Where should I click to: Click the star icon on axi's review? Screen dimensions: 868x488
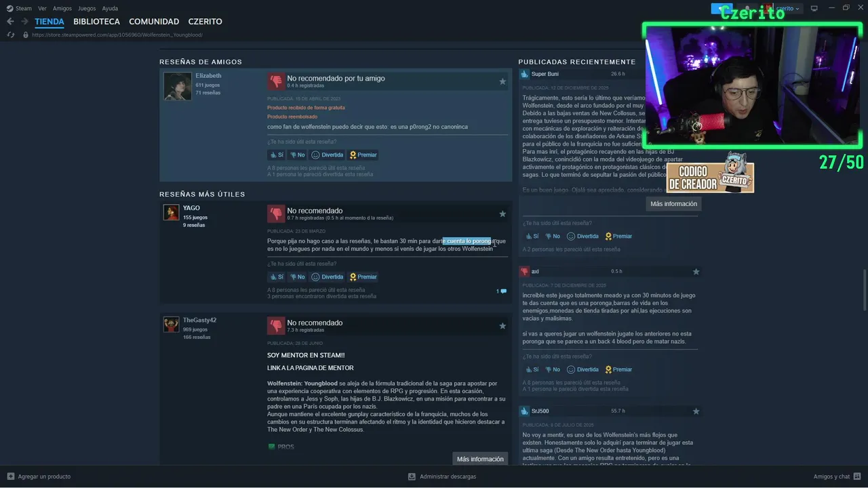[x=696, y=272]
